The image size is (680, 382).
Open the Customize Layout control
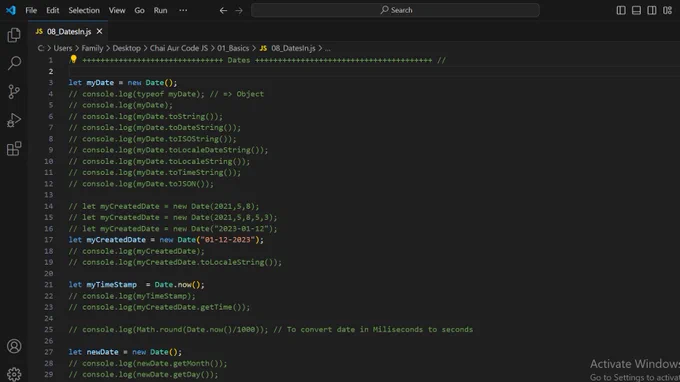pos(667,10)
